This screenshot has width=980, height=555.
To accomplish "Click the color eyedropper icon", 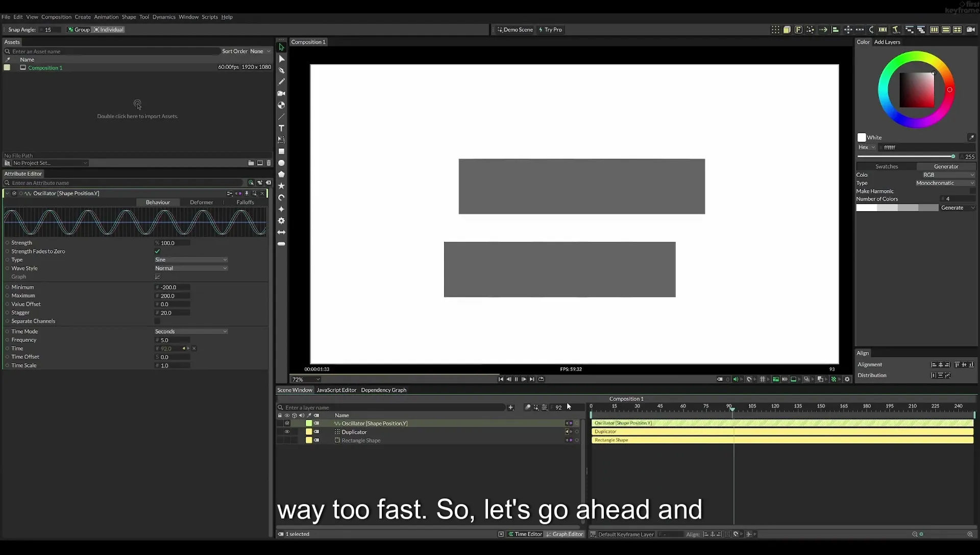I will point(971,137).
